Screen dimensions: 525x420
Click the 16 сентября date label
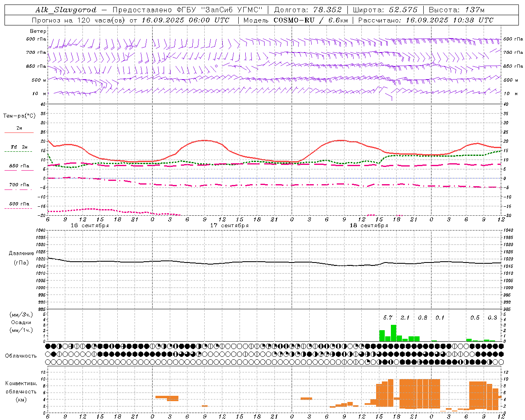point(90,226)
